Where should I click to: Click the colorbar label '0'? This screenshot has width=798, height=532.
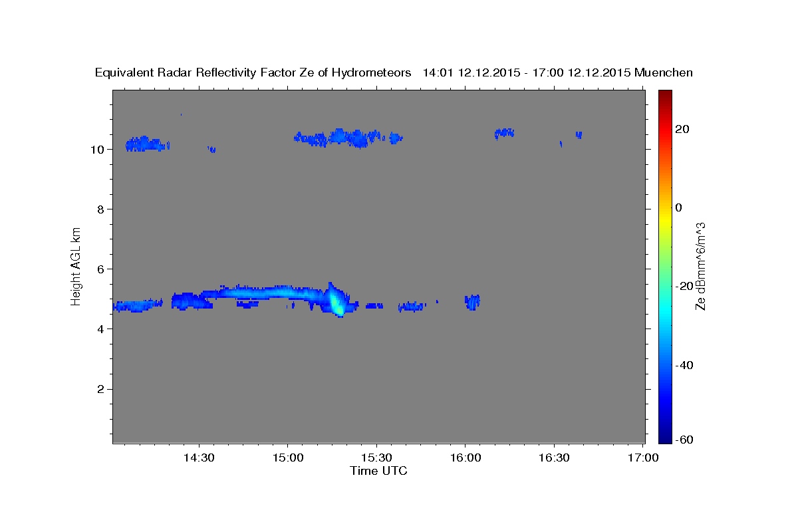[x=679, y=207]
